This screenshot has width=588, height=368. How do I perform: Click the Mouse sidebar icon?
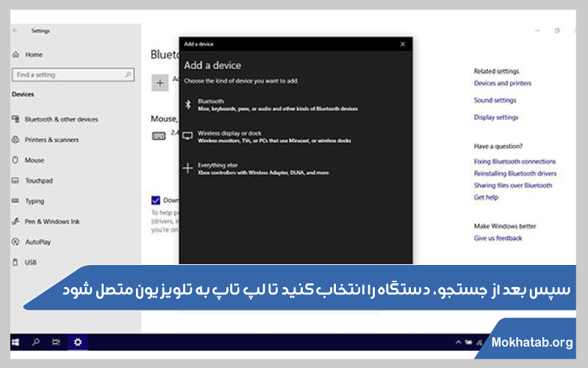coord(15,160)
